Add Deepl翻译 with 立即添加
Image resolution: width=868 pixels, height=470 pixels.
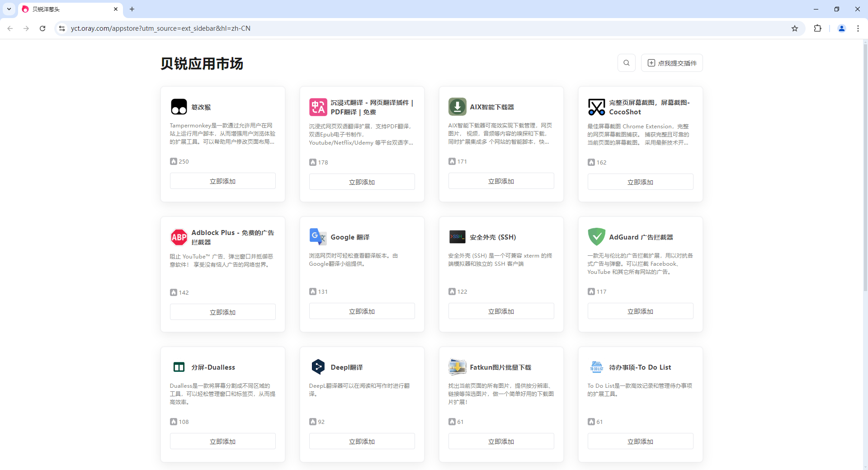click(362, 441)
